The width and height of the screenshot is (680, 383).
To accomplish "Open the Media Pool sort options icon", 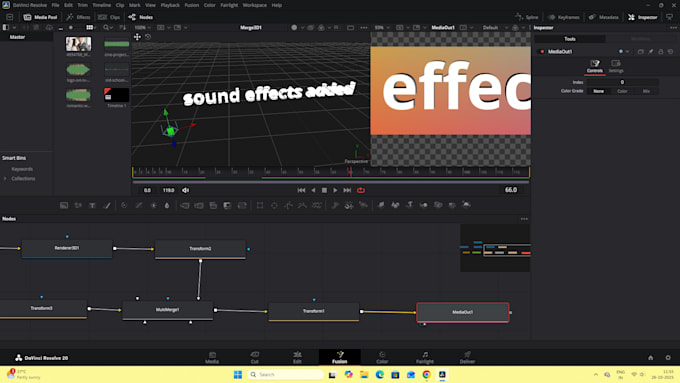I will (123, 27).
